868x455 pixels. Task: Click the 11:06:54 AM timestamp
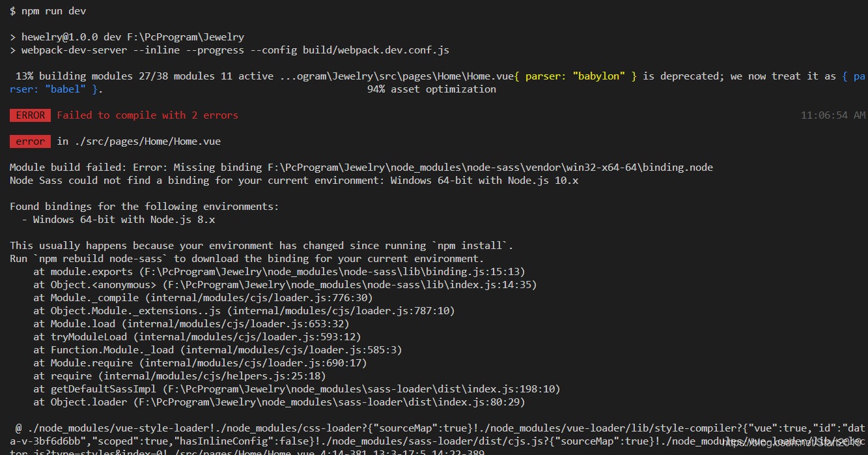coord(833,115)
